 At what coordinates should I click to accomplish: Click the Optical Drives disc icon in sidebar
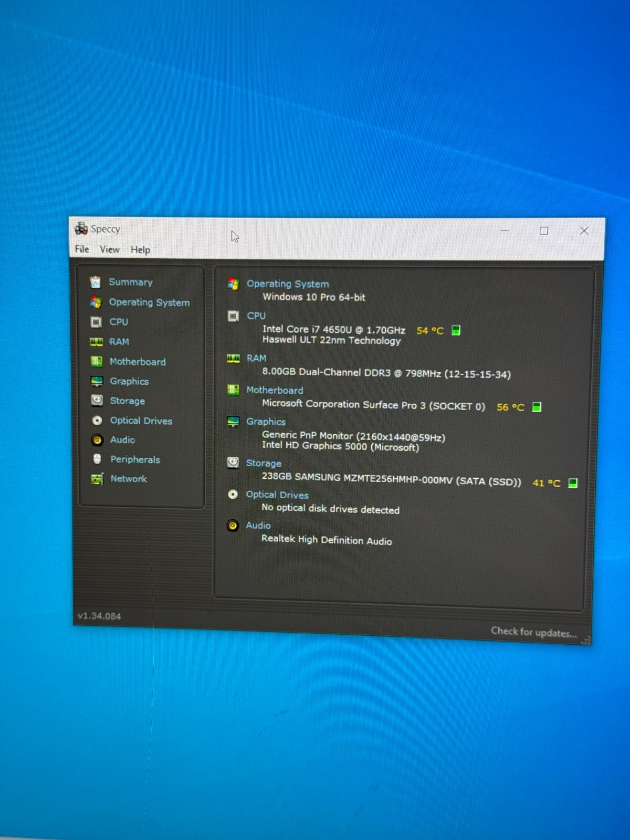tap(97, 421)
